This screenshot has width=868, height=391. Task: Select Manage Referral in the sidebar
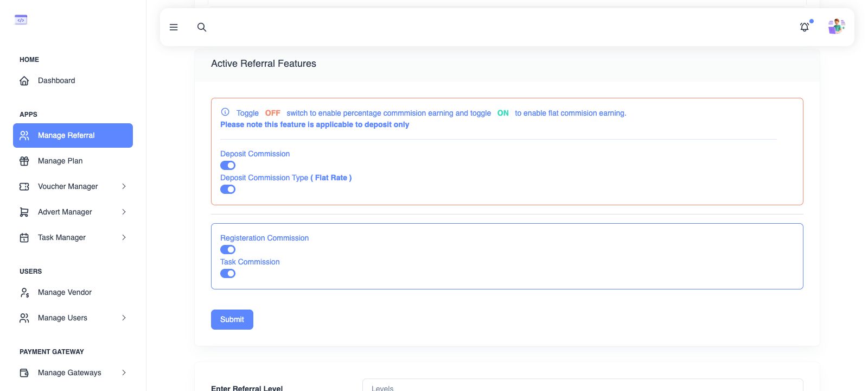tap(73, 136)
